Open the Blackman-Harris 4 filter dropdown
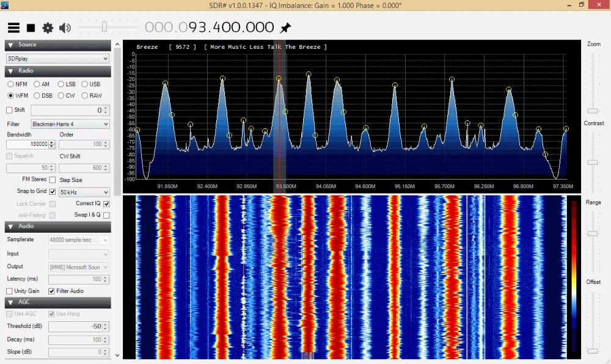Viewport: 611px width, 364px height. pyautogui.click(x=70, y=124)
